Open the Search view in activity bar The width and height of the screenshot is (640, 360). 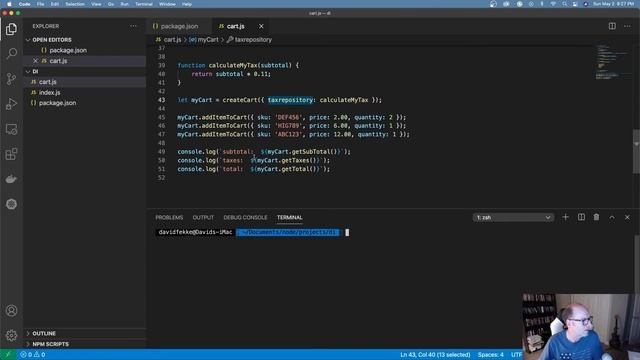pyautogui.click(x=11, y=53)
